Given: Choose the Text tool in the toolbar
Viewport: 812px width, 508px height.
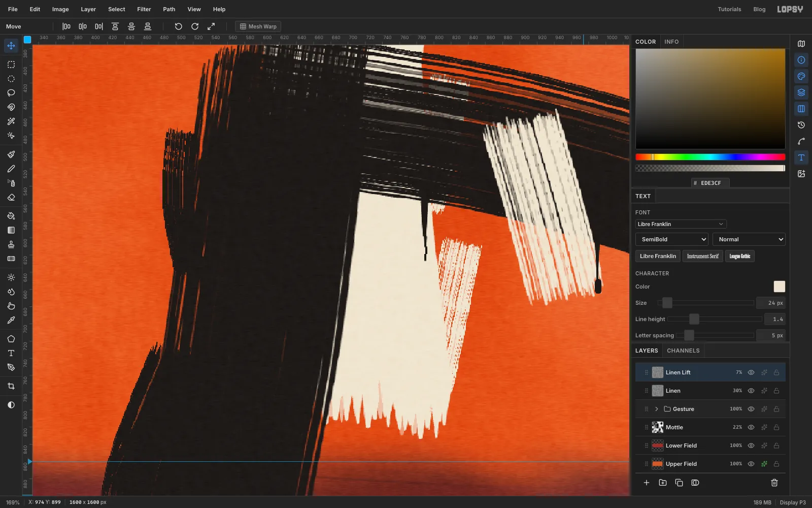Looking at the screenshot, I should [11, 353].
